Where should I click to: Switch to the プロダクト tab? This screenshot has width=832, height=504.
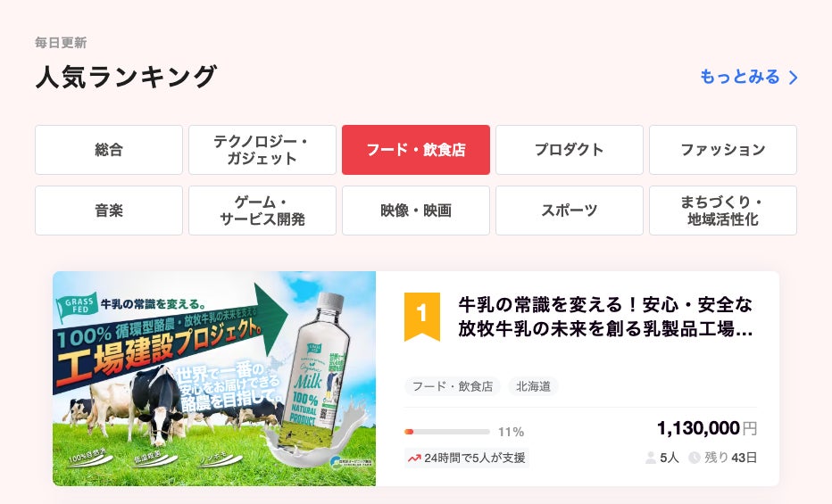coord(570,150)
